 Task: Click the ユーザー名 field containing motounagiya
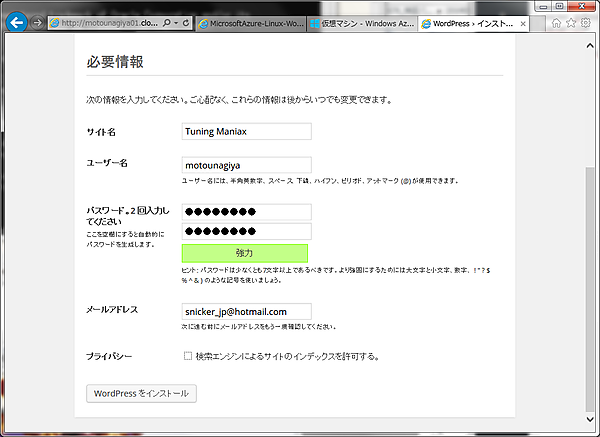[x=246, y=165]
